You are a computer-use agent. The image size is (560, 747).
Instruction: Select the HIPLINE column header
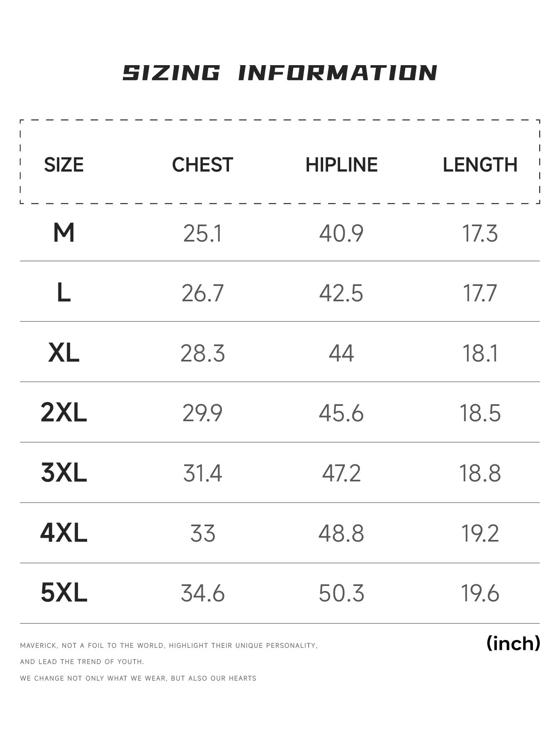point(341,165)
